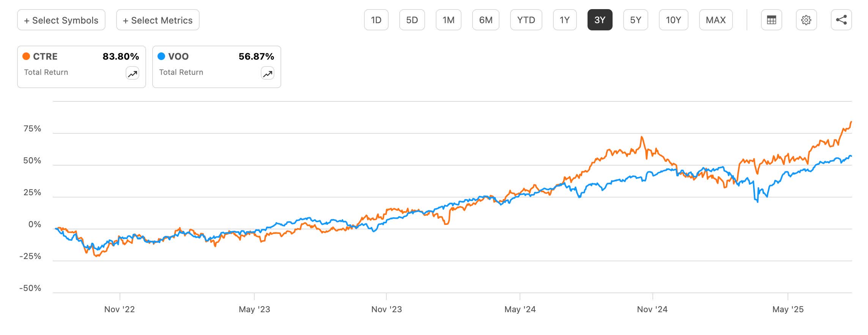Switch to the 1Y range tab
This screenshot has width=868, height=335.
[564, 20]
